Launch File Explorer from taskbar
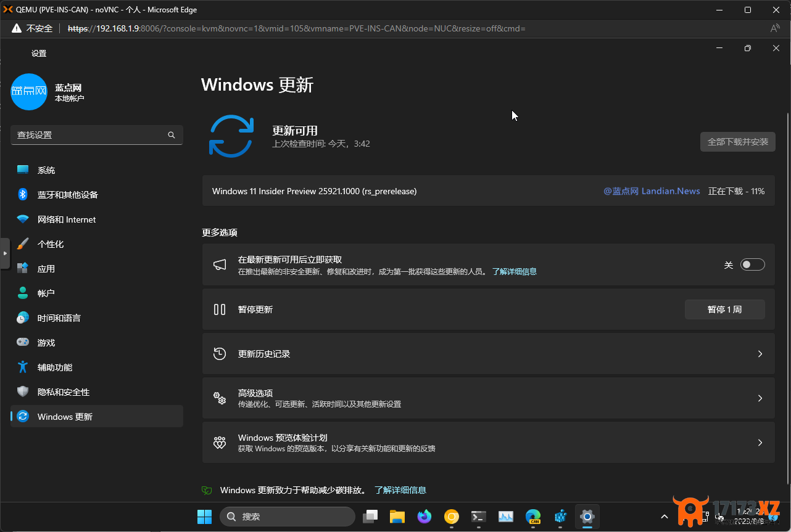 397,517
